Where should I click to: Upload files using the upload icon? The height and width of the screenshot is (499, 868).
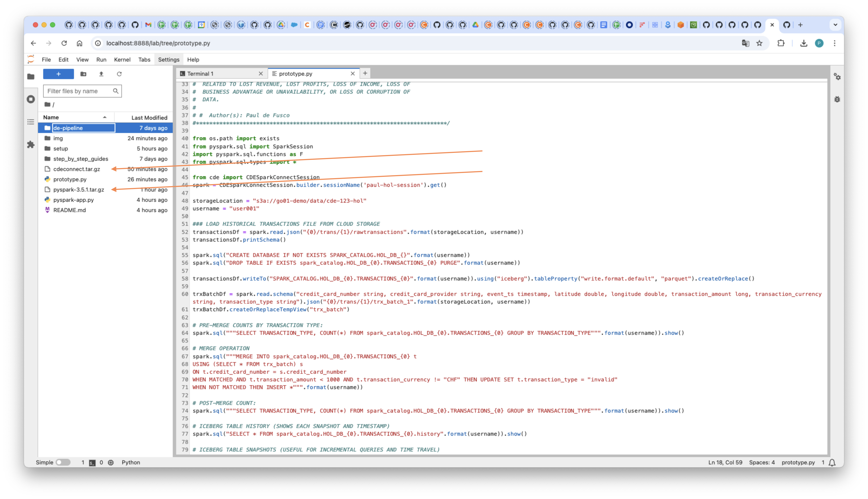click(x=101, y=74)
